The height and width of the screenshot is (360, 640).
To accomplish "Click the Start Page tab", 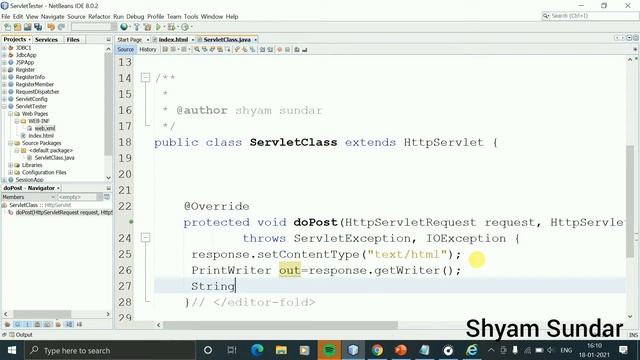I will 129,40.
